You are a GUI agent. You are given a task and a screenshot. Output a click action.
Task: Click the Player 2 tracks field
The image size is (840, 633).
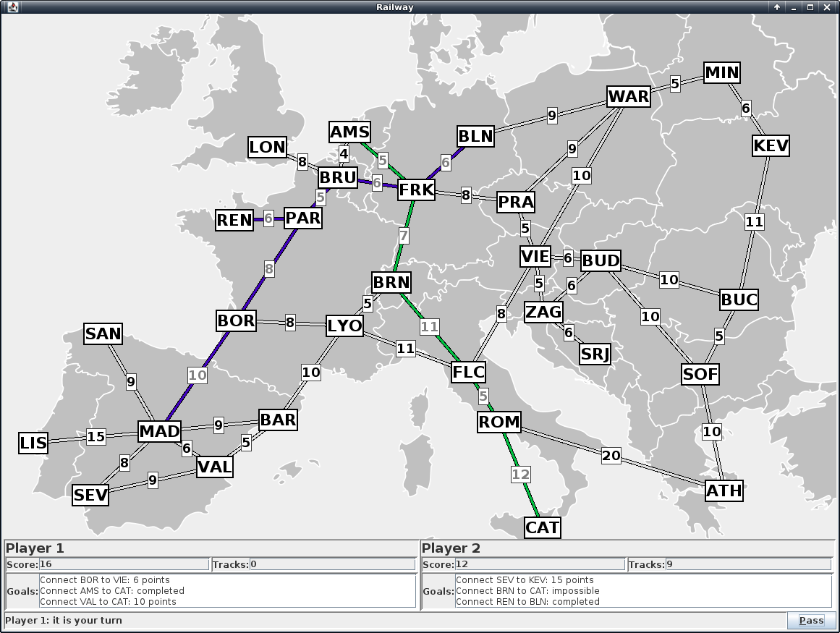[747, 564]
